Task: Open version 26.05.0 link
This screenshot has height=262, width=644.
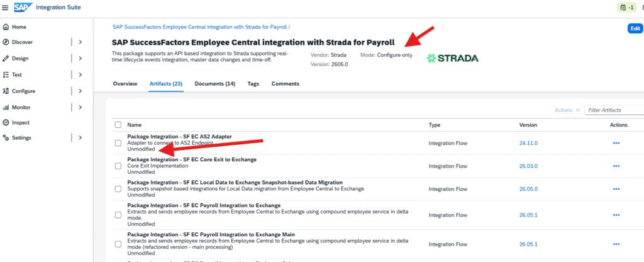Action: click(528, 189)
